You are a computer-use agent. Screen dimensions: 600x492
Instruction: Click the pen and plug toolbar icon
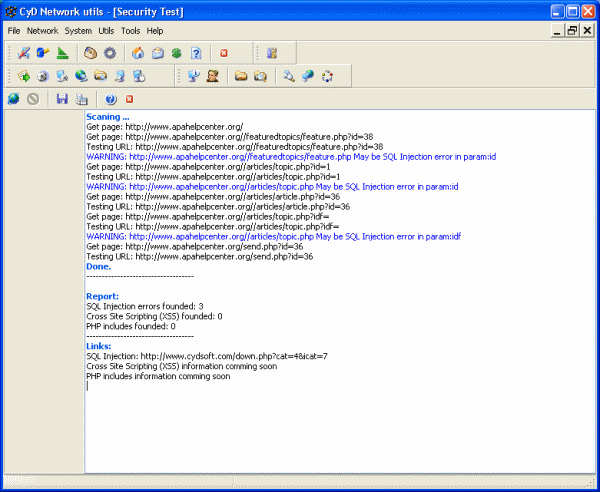click(24, 53)
